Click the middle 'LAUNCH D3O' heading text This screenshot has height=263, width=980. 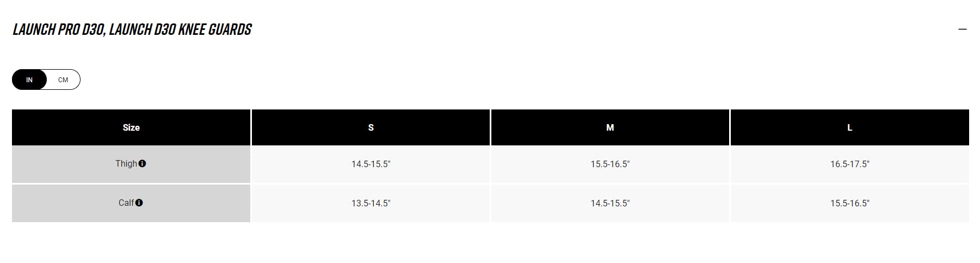(x=141, y=29)
